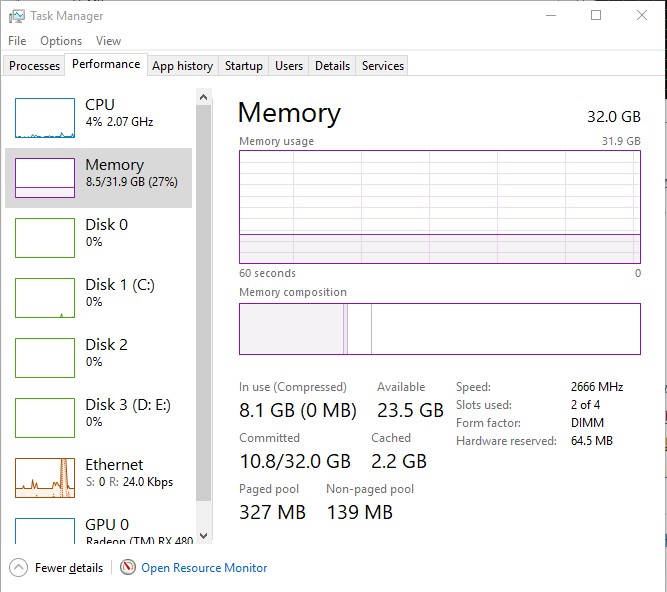Select the CPU mini graph thumbnail
The height and width of the screenshot is (592, 667).
point(45,118)
